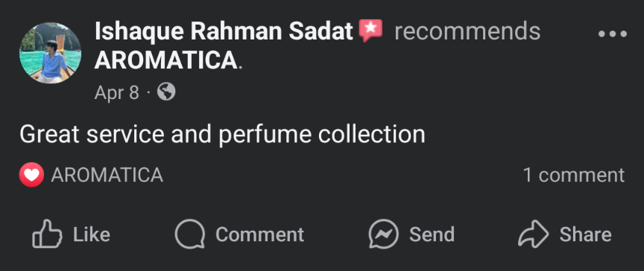644x271 pixels.
Task: Click the red heart reaction icon
Action: click(x=31, y=175)
